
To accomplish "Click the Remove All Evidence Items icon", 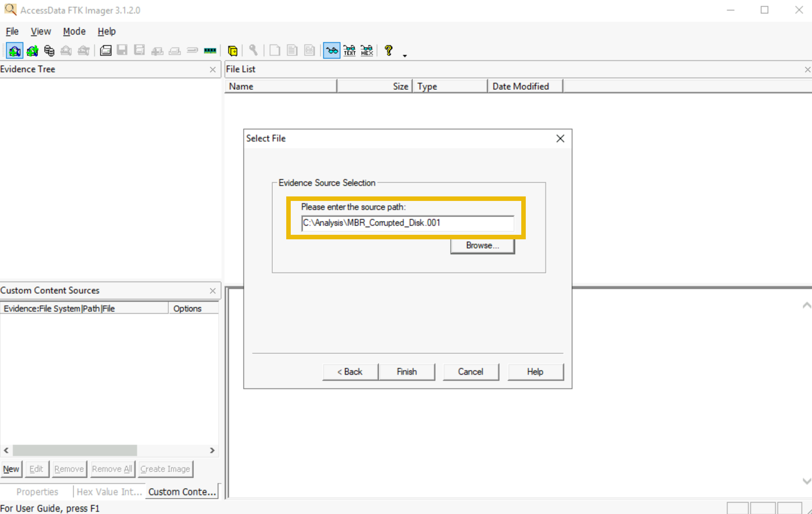I will [x=84, y=50].
